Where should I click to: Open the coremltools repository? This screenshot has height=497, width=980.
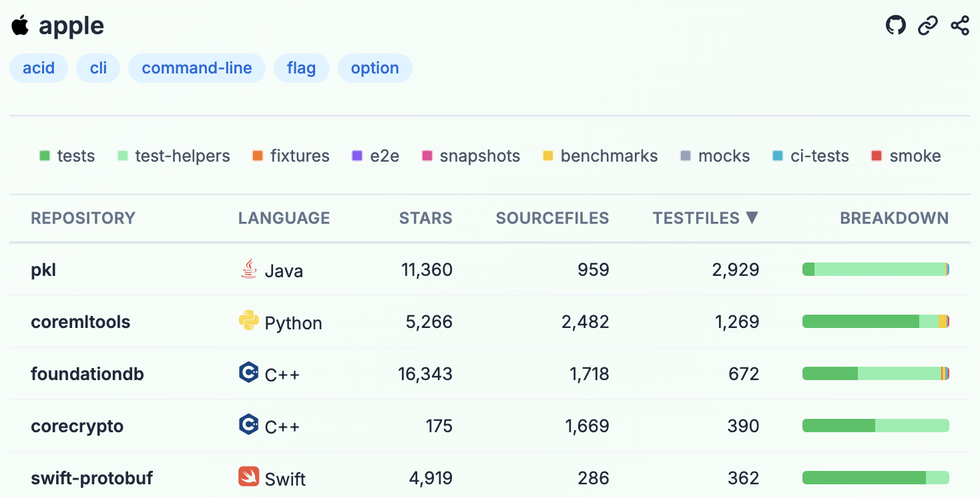click(81, 322)
